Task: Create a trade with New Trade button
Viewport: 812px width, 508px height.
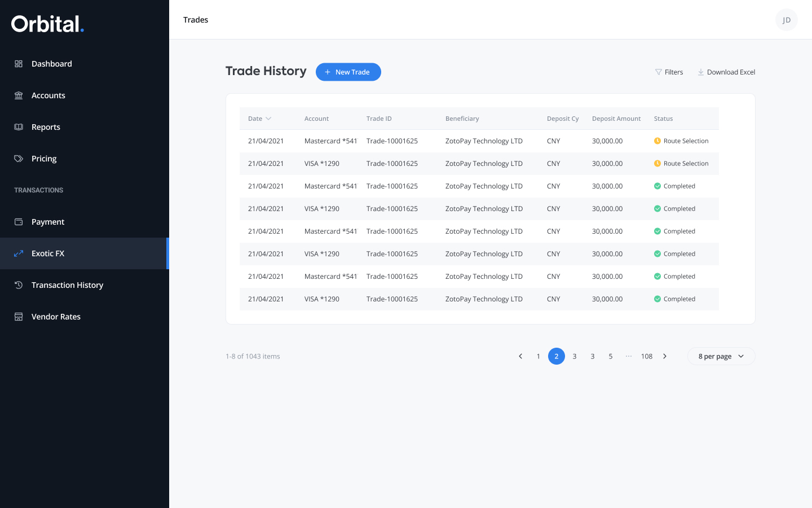Action: (x=348, y=72)
